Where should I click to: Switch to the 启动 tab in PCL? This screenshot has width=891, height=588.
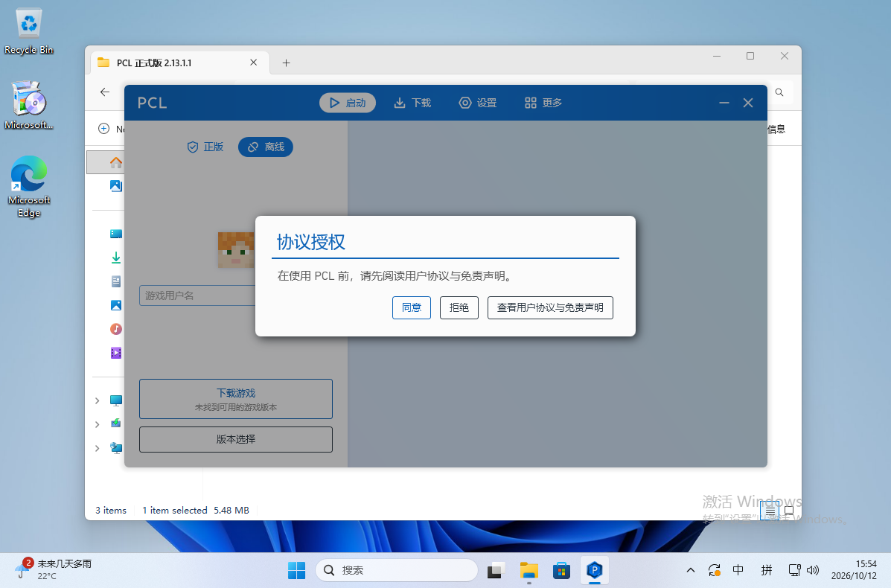[347, 103]
